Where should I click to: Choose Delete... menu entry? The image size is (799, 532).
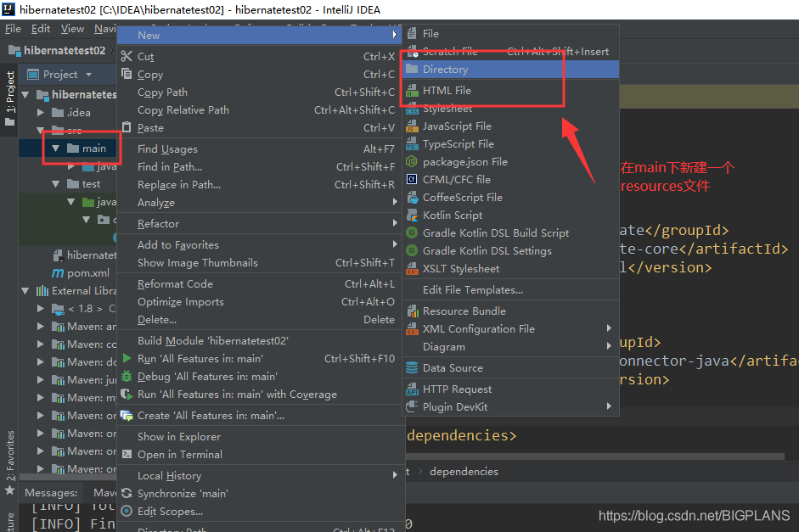[261, 319]
